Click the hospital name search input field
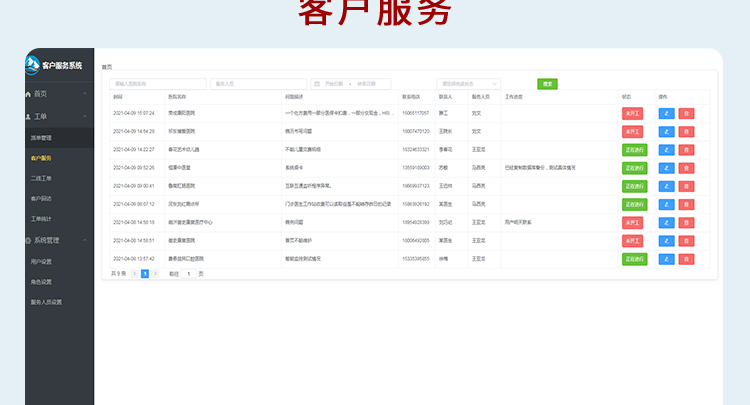750x405 pixels. pyautogui.click(x=158, y=84)
